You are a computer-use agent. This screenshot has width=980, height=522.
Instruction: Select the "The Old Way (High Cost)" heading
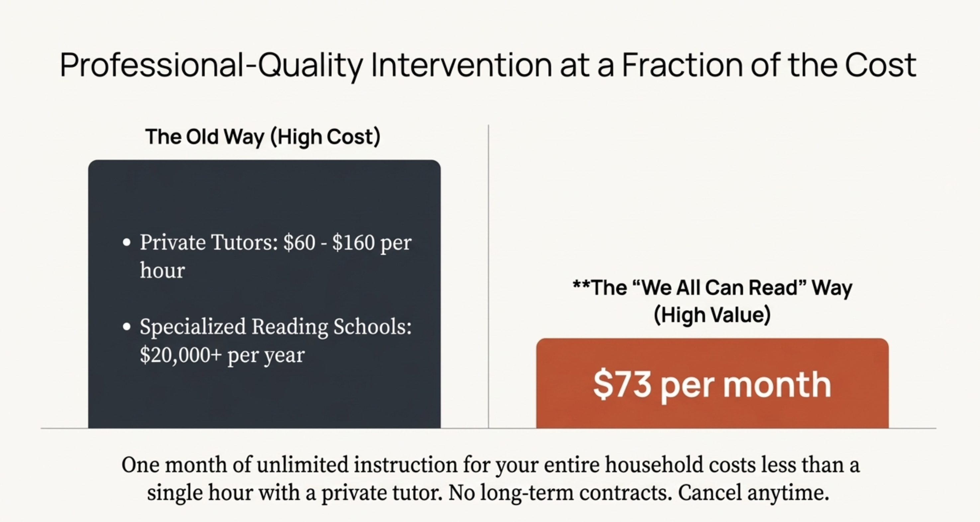tap(262, 136)
